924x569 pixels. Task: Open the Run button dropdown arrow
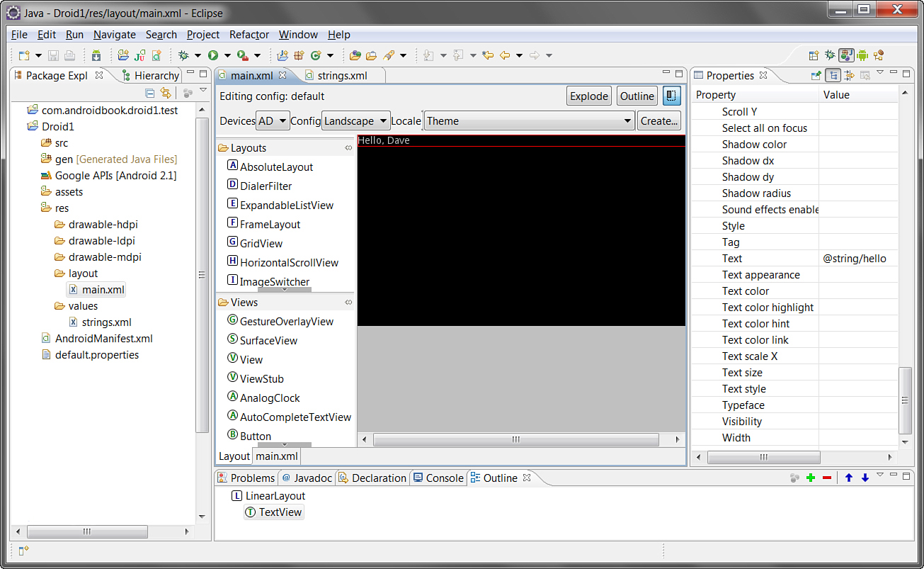point(228,55)
